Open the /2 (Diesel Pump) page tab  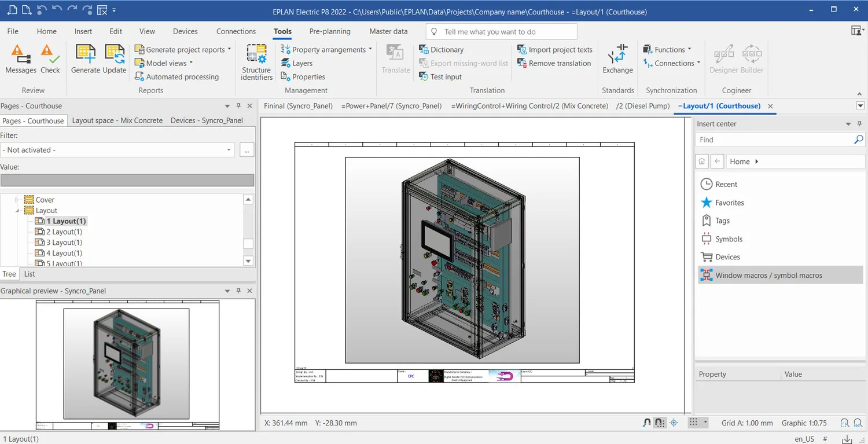pyautogui.click(x=643, y=106)
